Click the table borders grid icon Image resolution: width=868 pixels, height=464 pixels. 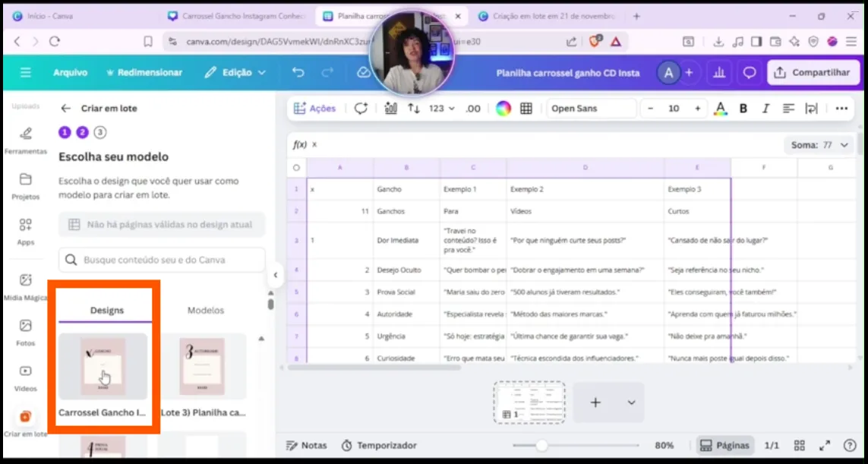coord(526,109)
